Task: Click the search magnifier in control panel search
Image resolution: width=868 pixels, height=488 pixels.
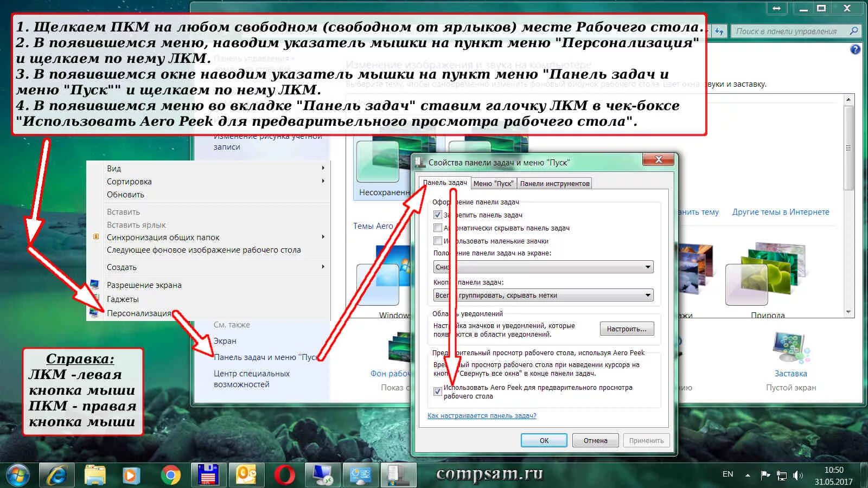Action: pos(853,31)
